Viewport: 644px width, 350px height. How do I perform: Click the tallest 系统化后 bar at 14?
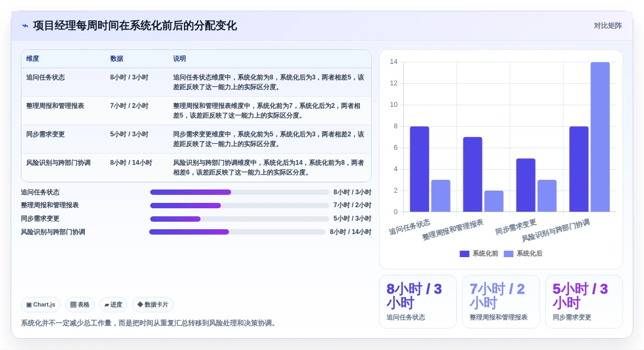600,137
